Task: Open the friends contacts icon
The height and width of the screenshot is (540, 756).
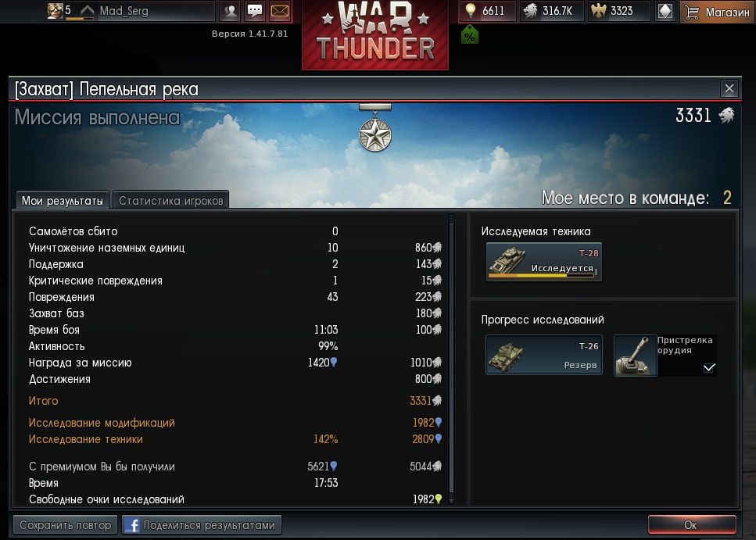Action: click(x=230, y=11)
